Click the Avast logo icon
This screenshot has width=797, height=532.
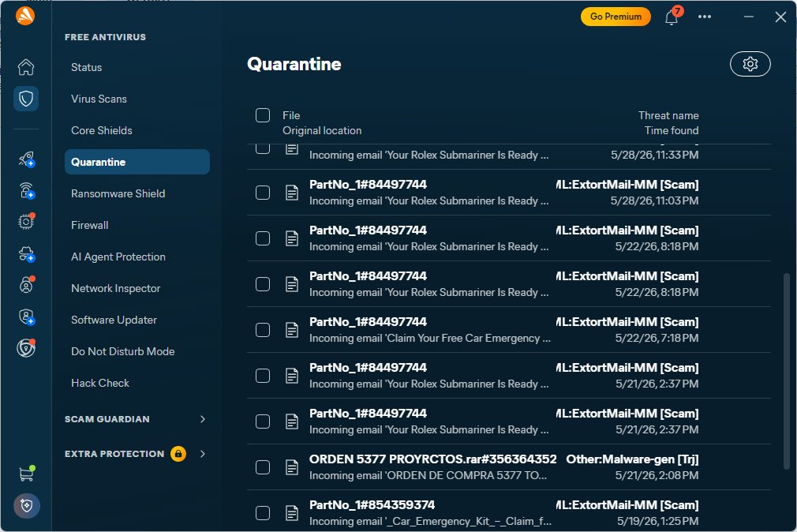(25, 16)
